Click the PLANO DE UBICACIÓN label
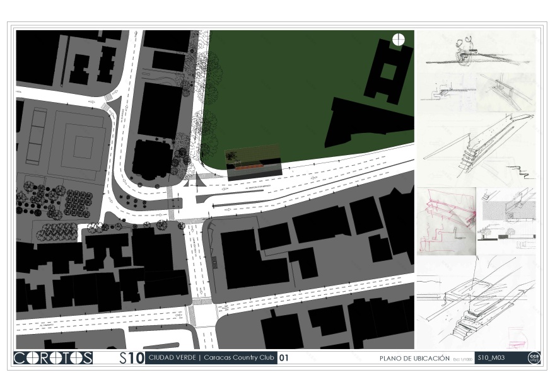Screen dimensions: 555x392 coord(414,358)
